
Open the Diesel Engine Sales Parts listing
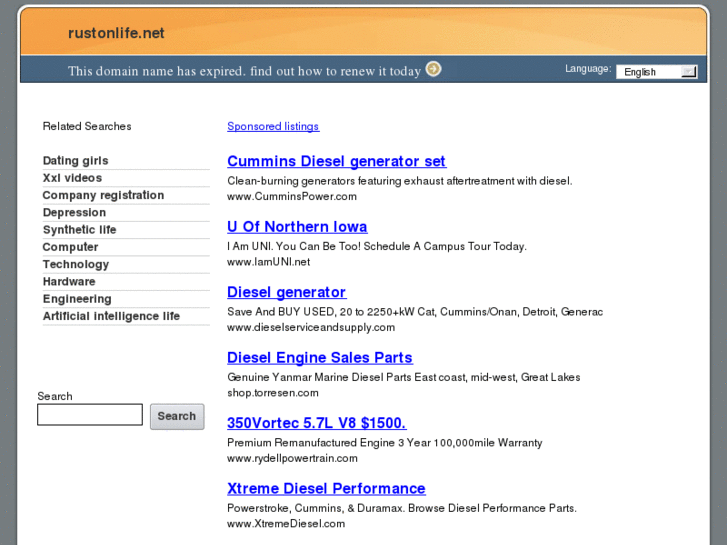(320, 358)
